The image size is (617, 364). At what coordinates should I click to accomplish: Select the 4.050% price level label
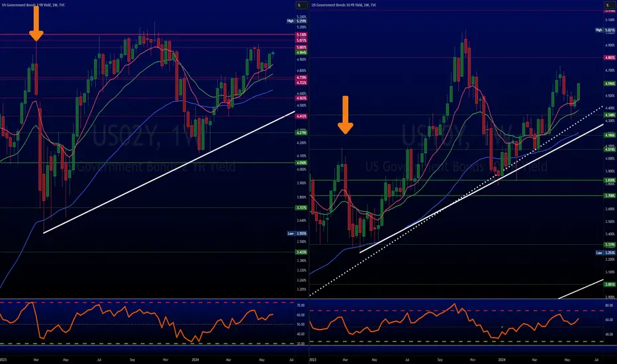point(301,163)
